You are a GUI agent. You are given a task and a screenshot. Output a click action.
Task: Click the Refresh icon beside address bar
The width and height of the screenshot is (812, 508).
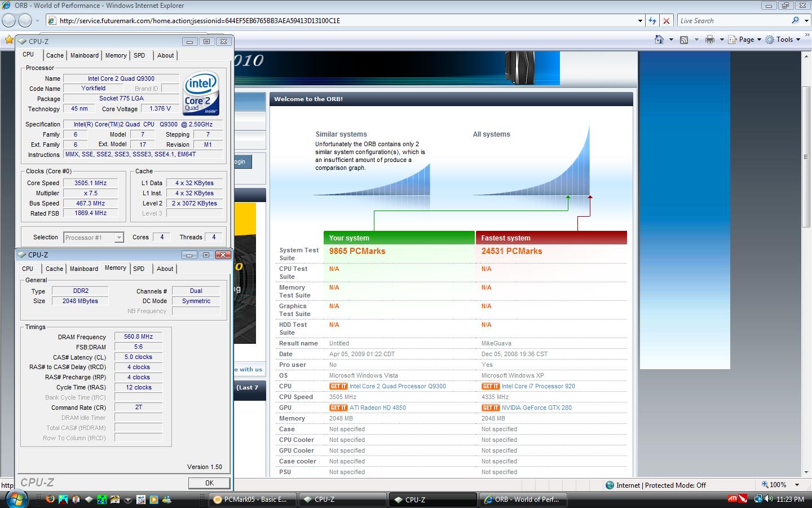click(x=652, y=21)
